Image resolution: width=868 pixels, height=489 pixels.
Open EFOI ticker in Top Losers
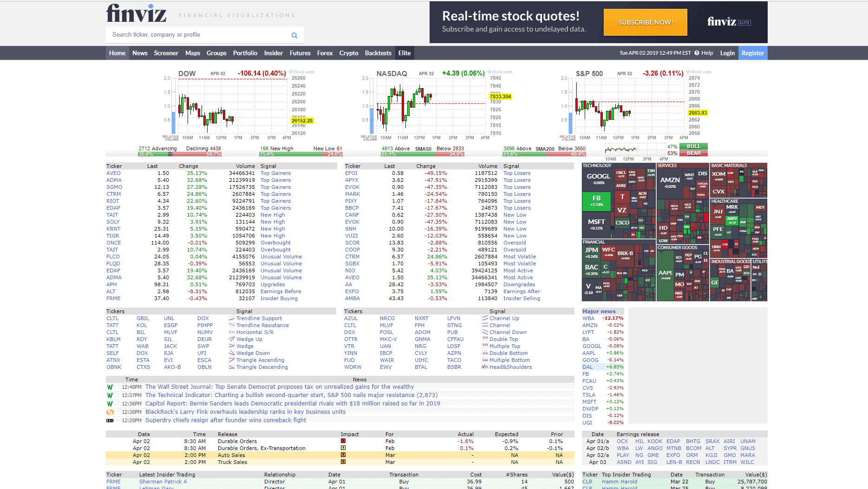(352, 173)
